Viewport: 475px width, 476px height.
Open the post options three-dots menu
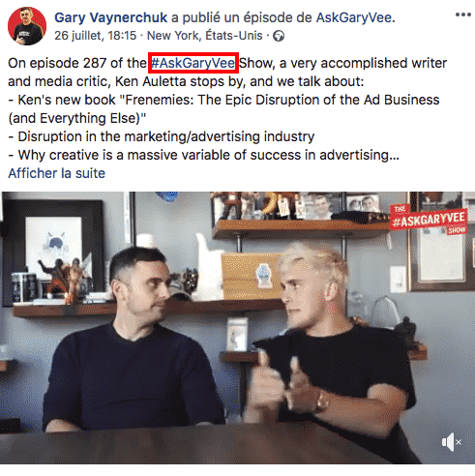tap(463, 15)
